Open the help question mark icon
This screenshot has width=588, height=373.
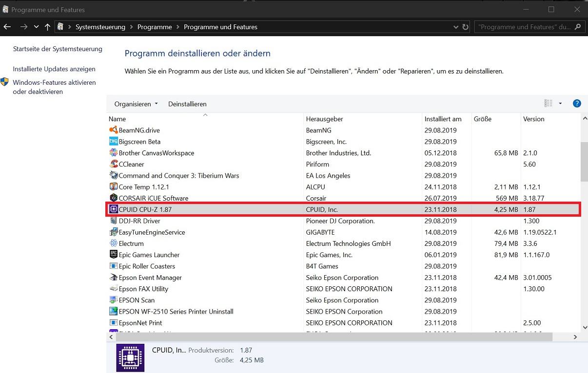(577, 103)
